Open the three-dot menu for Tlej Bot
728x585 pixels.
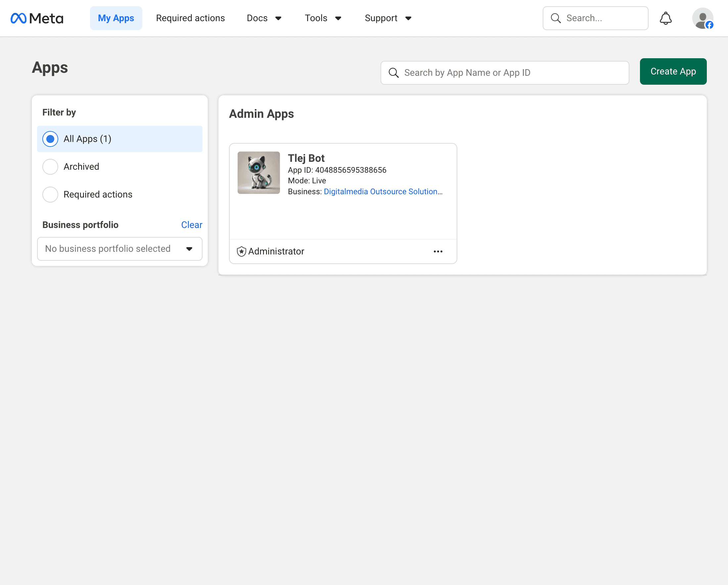coord(438,251)
